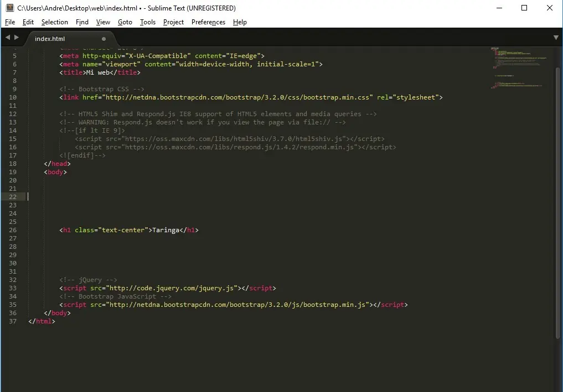Click the opening body tag
563x392 pixels.
[x=55, y=172]
